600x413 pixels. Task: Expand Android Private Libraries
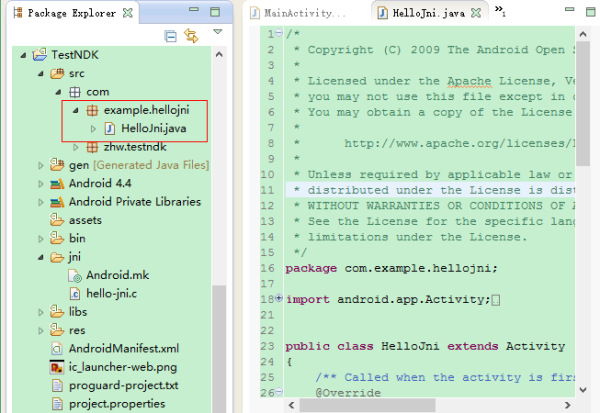coord(41,202)
